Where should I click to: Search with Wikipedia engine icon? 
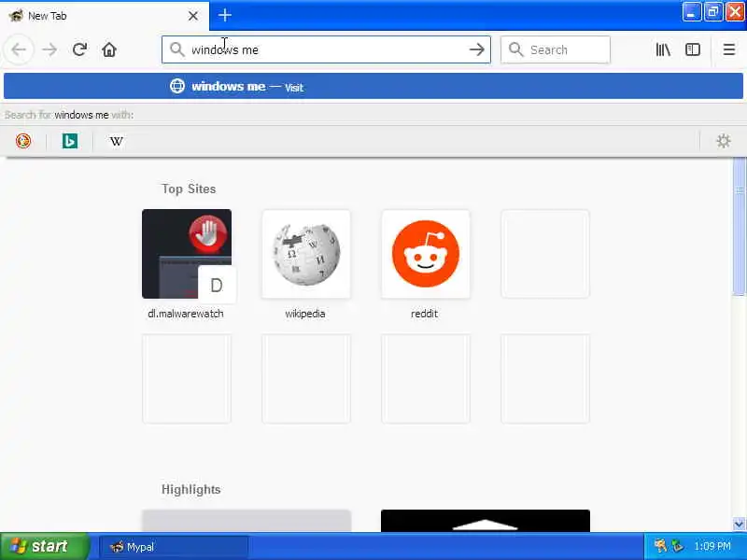(x=116, y=141)
